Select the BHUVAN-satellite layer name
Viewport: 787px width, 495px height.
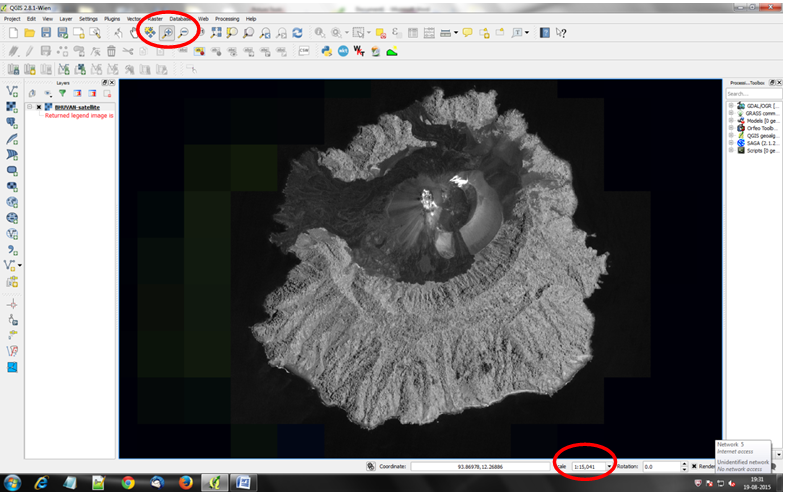tap(77, 107)
